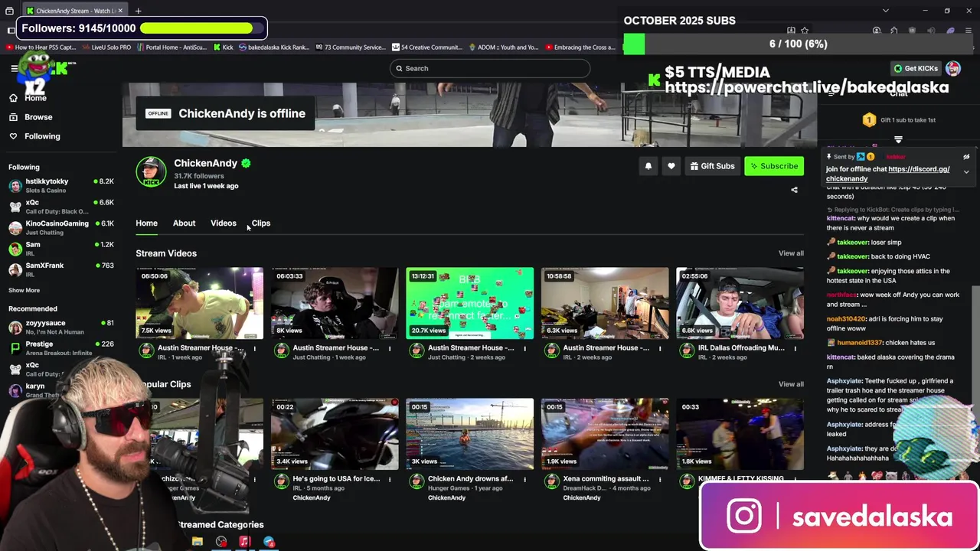Image resolution: width=980 pixels, height=551 pixels.
Task: Expand the gift leaderboard arrow in chat
Action: pos(899,140)
